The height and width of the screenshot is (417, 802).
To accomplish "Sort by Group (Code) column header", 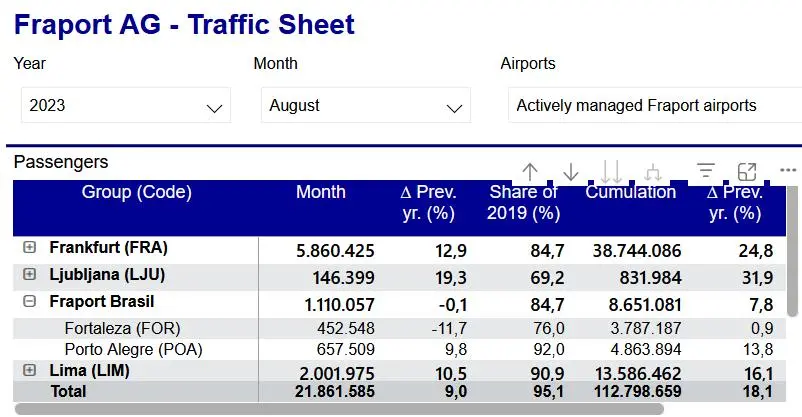I will (x=137, y=192).
